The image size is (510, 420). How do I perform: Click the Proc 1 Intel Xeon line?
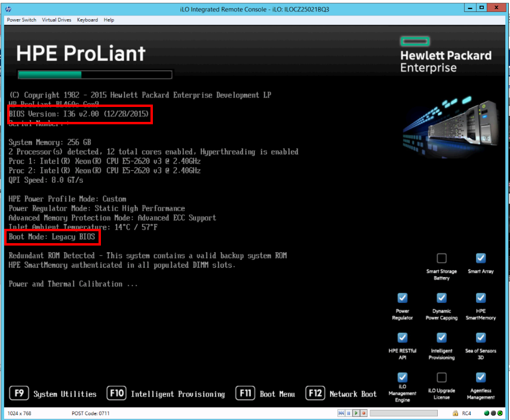105,161
